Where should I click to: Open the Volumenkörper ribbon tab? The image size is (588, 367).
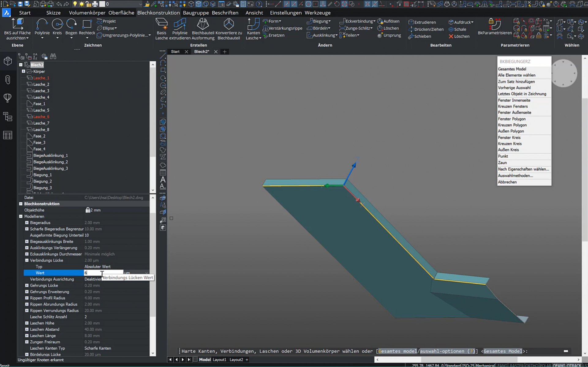click(x=87, y=13)
